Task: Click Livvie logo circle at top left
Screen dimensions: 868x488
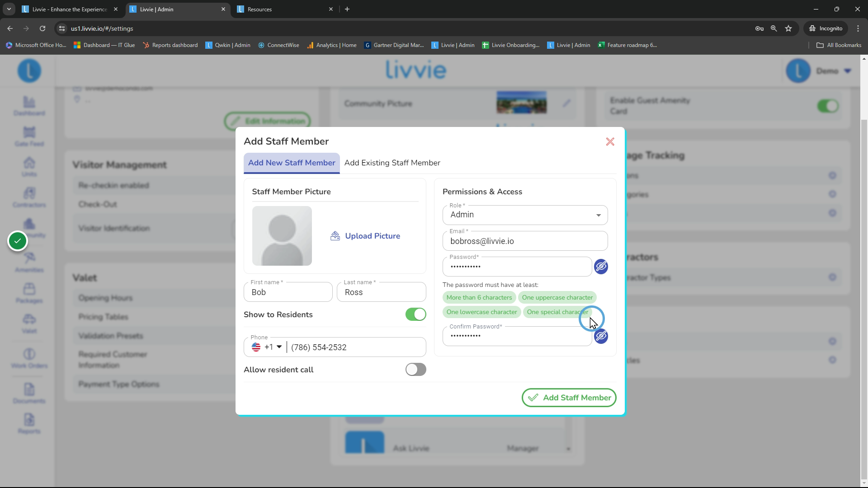Action: [29, 71]
